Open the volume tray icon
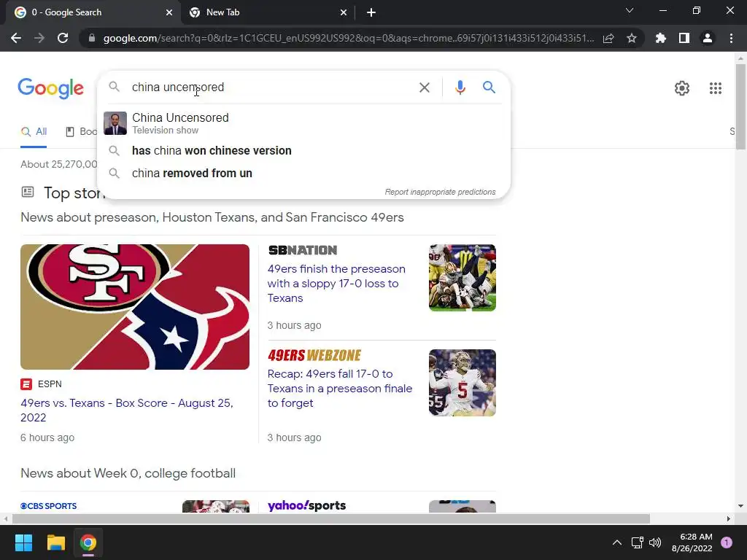Image resolution: width=747 pixels, height=560 pixels. pyautogui.click(x=656, y=542)
